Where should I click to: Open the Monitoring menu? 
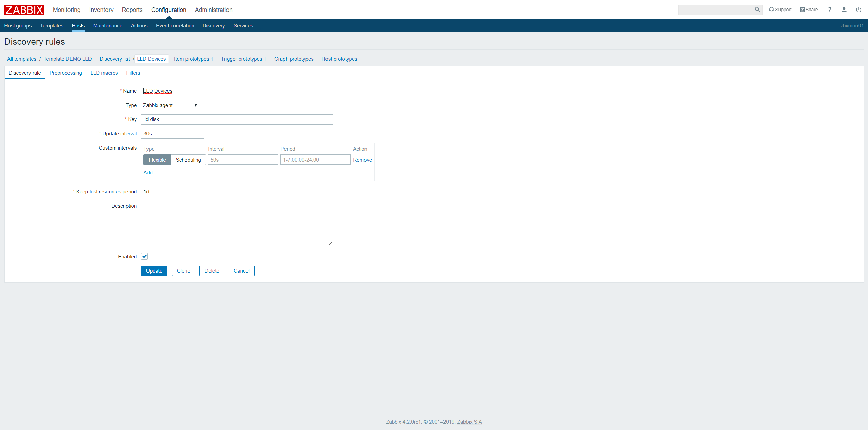tap(67, 10)
